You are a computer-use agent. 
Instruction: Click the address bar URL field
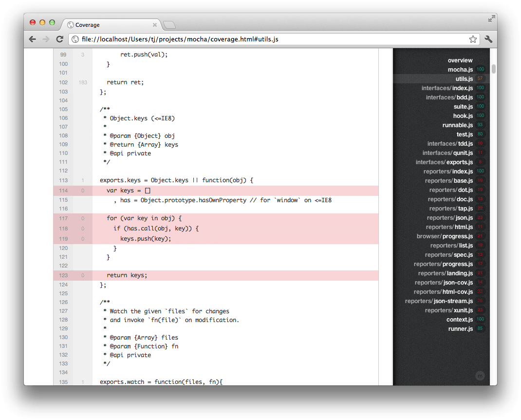274,39
